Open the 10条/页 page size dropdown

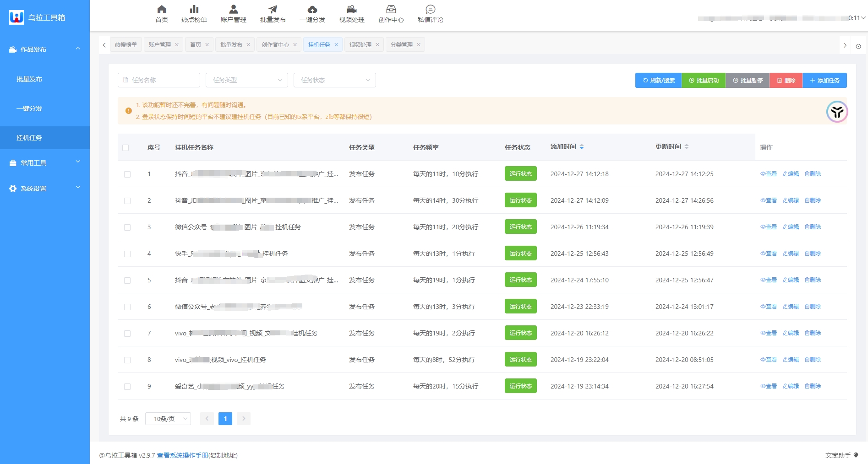(x=168, y=419)
